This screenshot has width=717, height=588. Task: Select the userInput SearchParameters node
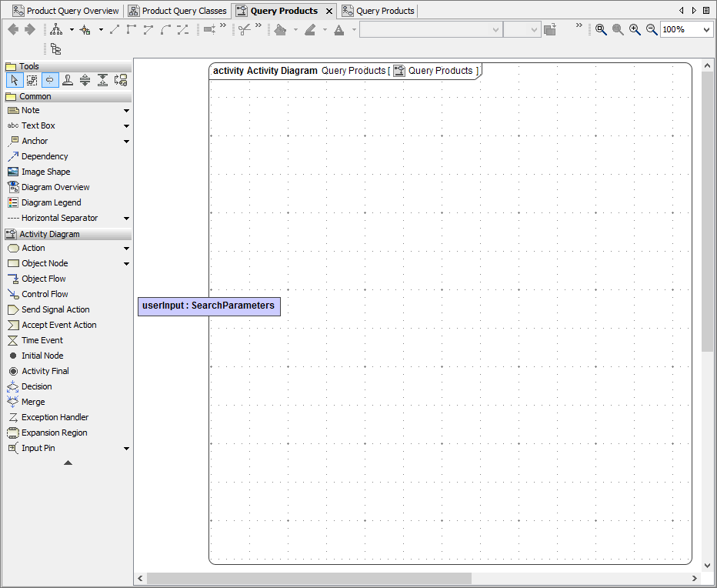(x=208, y=306)
